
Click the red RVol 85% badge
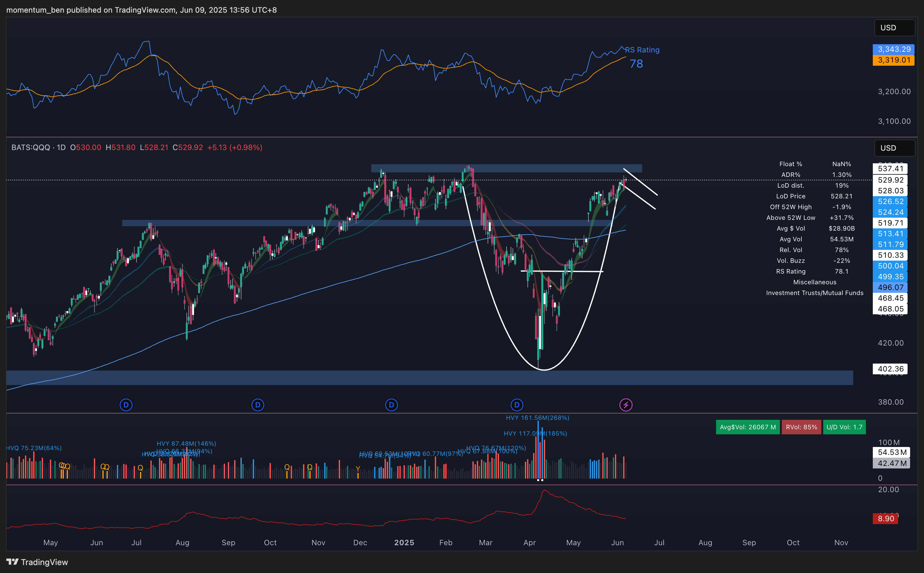[801, 427]
